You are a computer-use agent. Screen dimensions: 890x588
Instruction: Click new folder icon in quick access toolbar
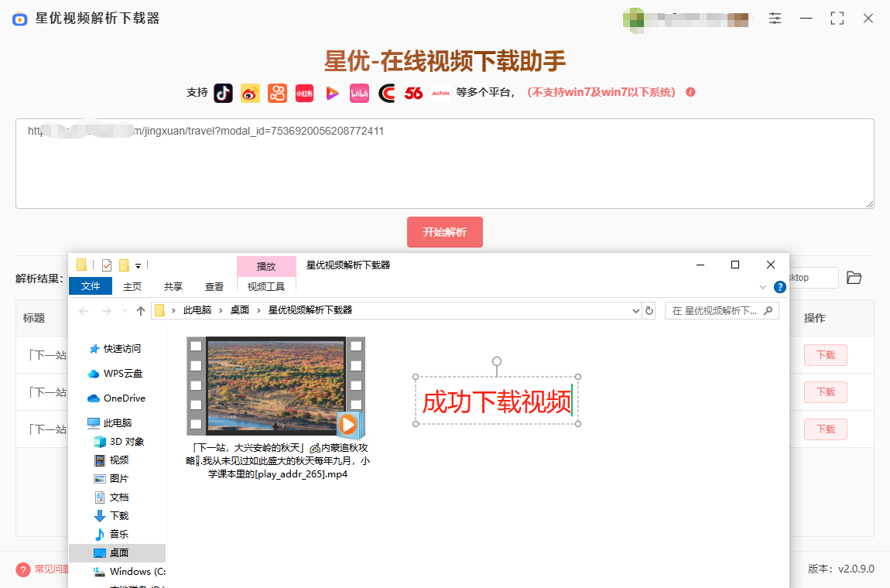(124, 265)
